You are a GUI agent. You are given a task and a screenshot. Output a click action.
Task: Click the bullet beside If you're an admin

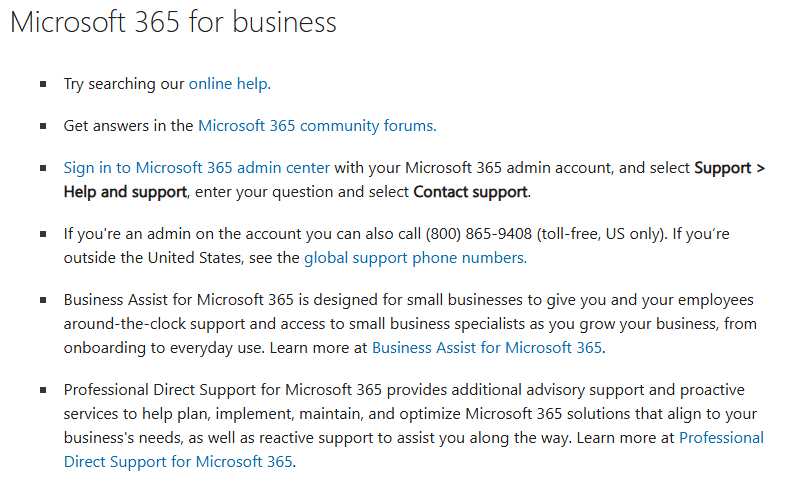point(43,234)
